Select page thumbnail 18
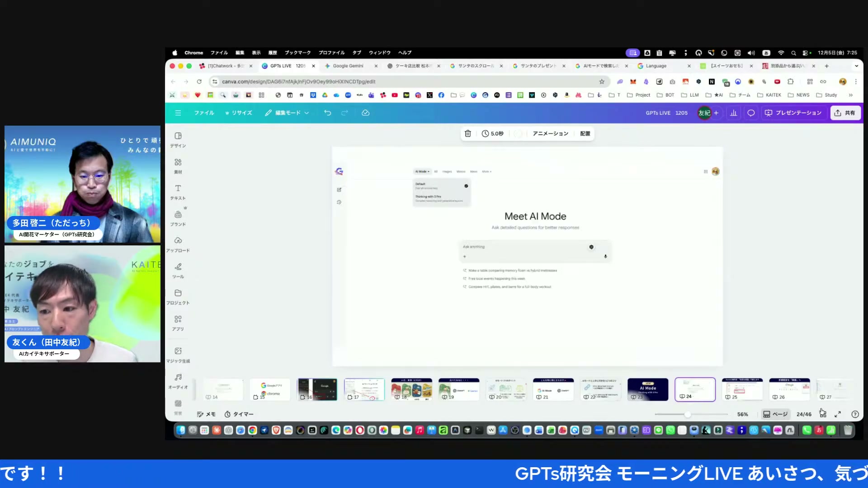This screenshot has height=488, width=868. (411, 389)
